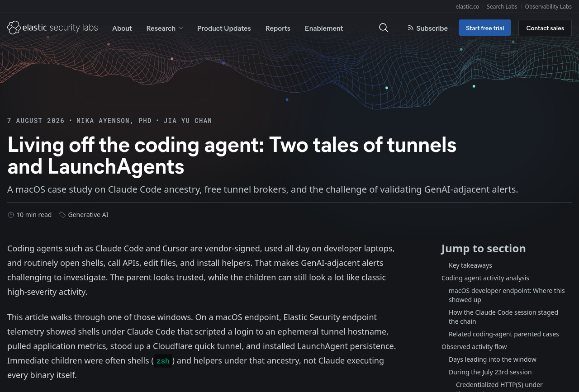Click the Generative AI tag icon
This screenshot has width=579, height=392.
(62, 215)
